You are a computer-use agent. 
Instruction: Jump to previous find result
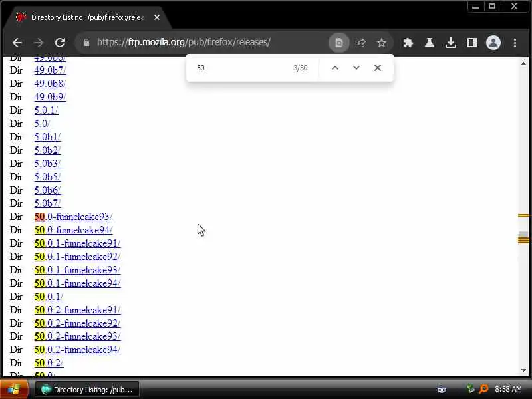coord(335,68)
